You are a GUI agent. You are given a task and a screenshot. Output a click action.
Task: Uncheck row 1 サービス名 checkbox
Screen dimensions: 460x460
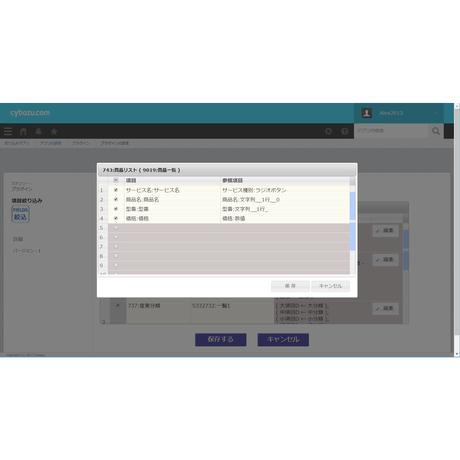click(116, 190)
